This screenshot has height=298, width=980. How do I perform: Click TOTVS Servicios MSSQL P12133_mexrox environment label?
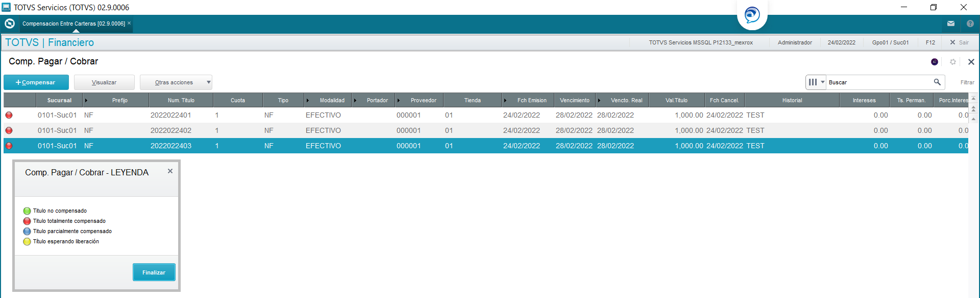click(x=701, y=42)
